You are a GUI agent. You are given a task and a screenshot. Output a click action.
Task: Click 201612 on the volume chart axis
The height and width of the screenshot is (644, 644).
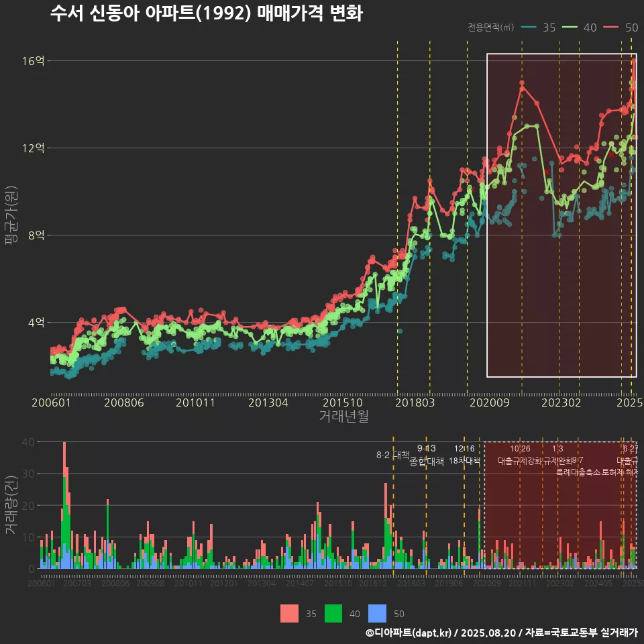(373, 583)
